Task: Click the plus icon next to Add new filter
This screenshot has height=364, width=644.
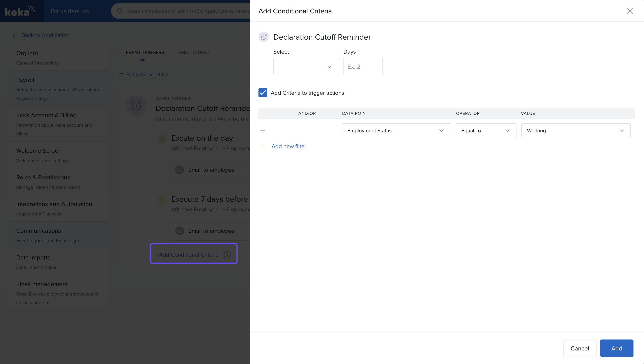Action: point(263,146)
